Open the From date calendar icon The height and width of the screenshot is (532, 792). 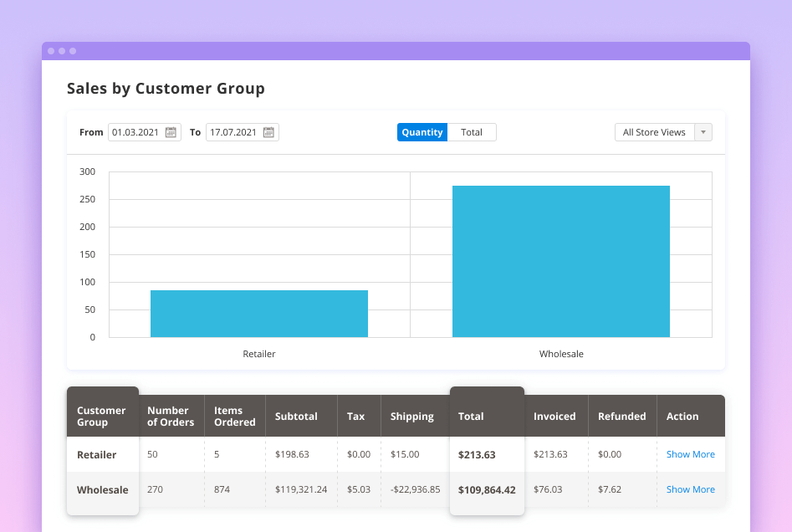pos(171,132)
